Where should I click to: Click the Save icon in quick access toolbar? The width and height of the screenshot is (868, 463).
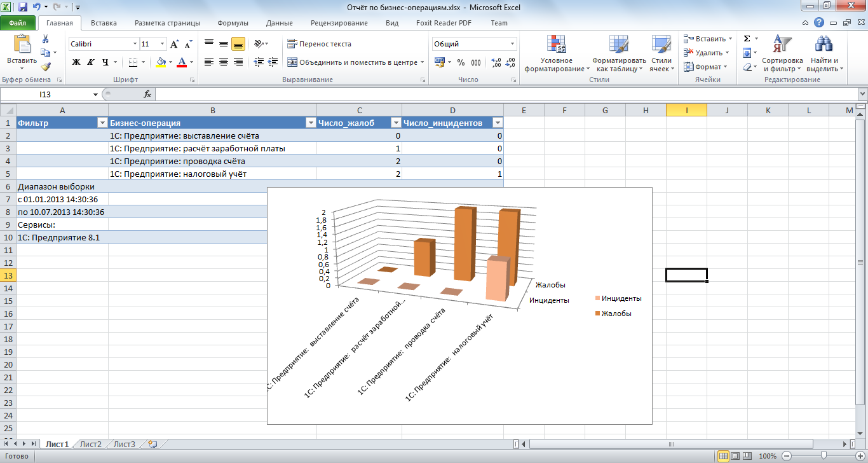[23, 8]
